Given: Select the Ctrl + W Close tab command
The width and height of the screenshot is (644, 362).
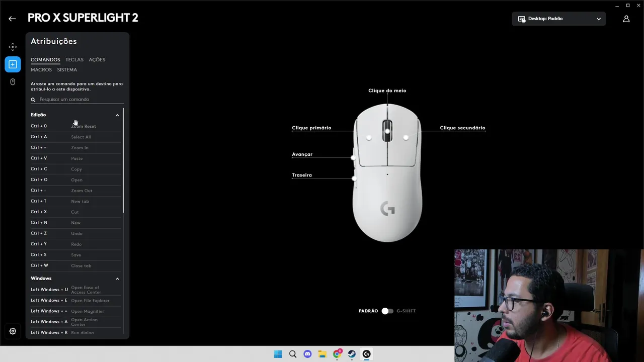Looking at the screenshot, I should 75,265.
